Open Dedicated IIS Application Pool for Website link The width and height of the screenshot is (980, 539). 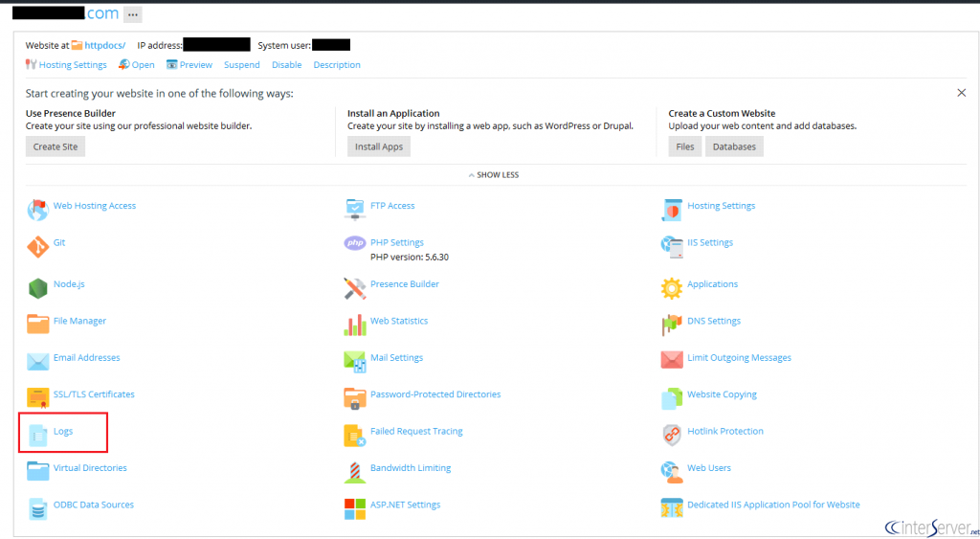[773, 505]
